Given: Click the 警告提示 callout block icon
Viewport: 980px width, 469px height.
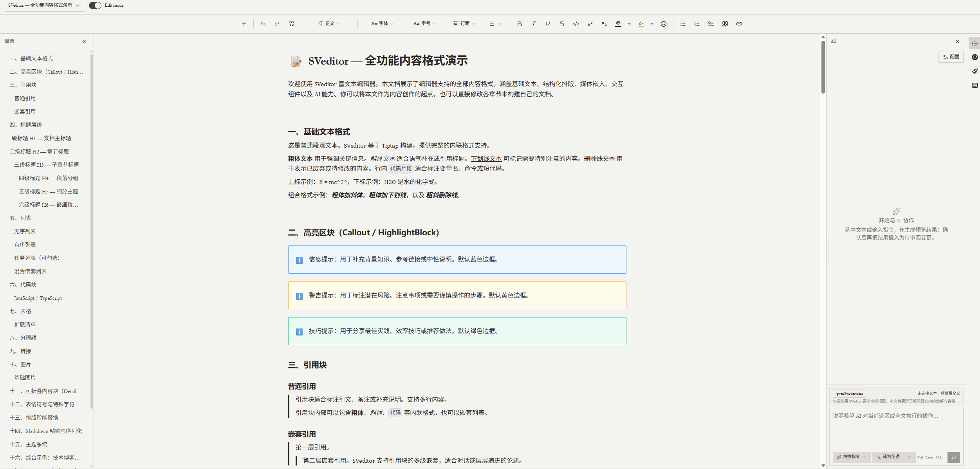Looking at the screenshot, I should coord(300,296).
